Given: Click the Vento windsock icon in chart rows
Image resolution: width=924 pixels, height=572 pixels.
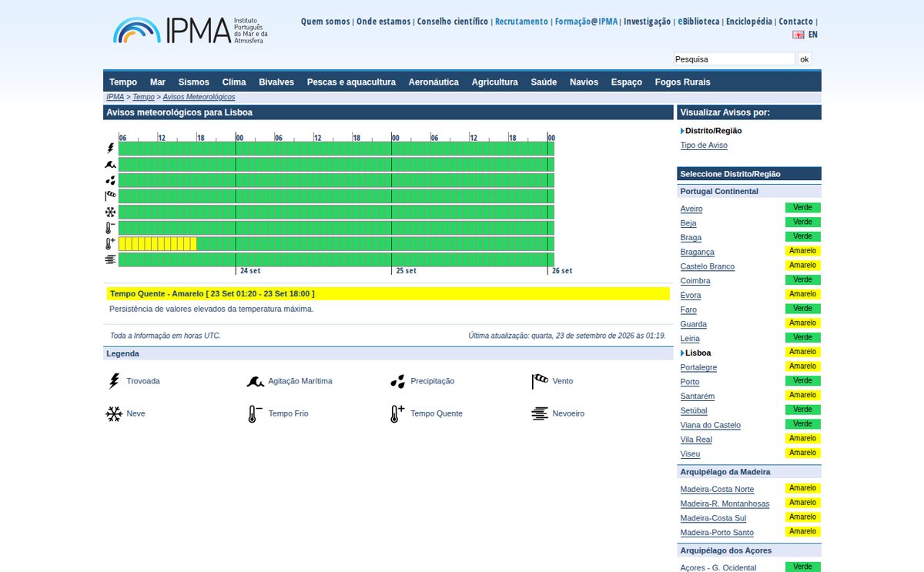Looking at the screenshot, I should point(111,196).
